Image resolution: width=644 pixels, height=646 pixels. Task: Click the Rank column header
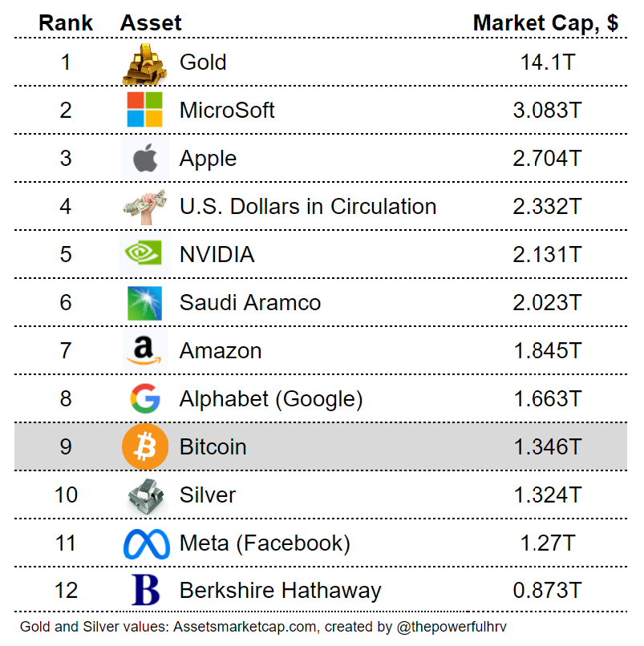coord(65,23)
